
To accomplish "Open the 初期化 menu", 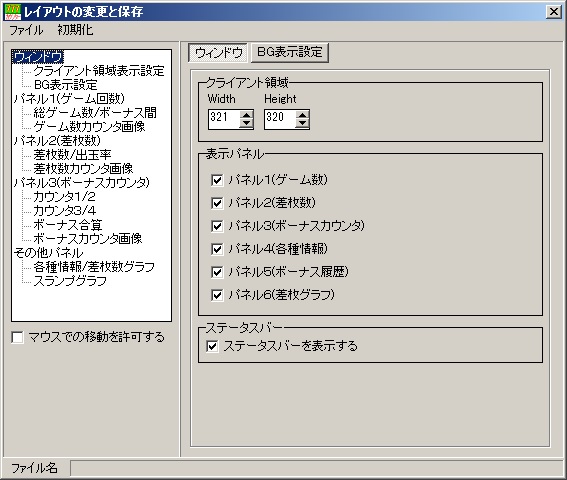I will (x=75, y=30).
